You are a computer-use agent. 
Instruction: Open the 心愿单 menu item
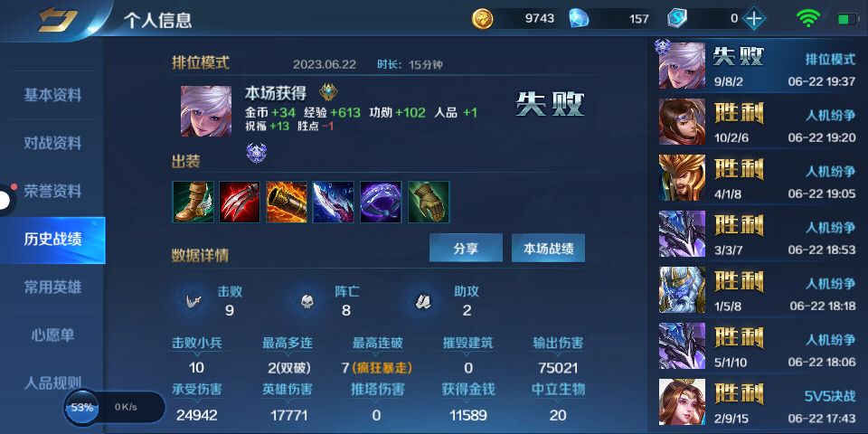[x=52, y=335]
